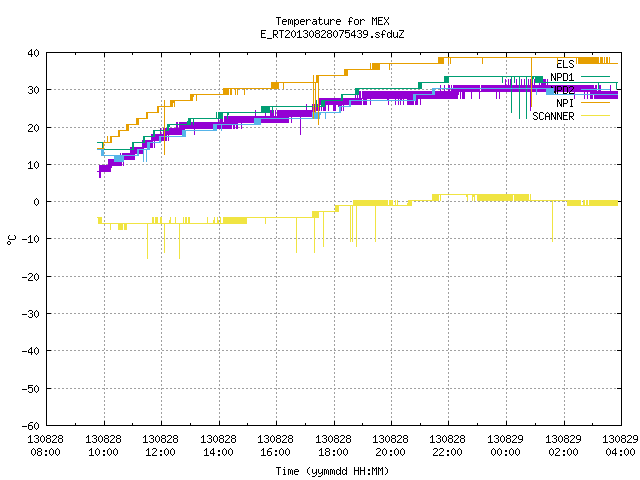The width and height of the screenshot is (640, 480).
Task: Click the green NPD1 legend line sample
Action: pyautogui.click(x=595, y=76)
